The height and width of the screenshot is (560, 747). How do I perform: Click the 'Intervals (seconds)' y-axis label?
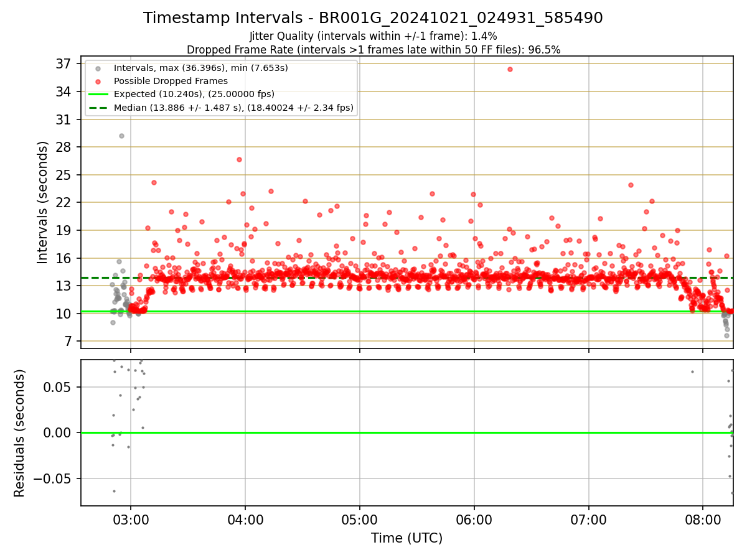pyautogui.click(x=42, y=202)
